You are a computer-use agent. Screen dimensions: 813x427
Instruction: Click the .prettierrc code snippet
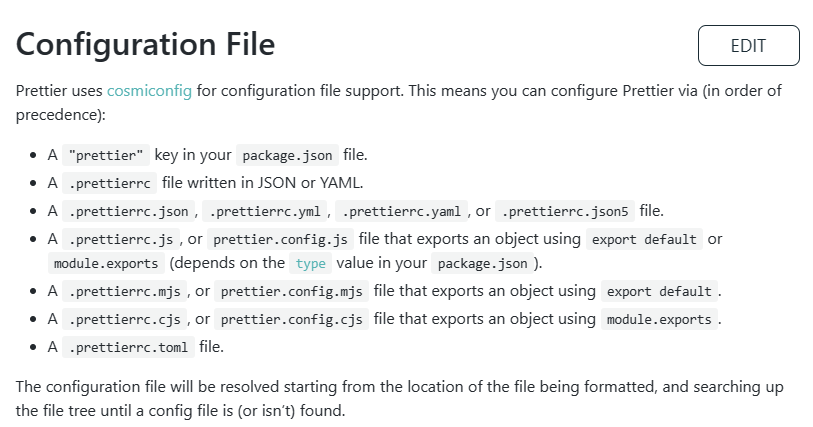coord(109,183)
